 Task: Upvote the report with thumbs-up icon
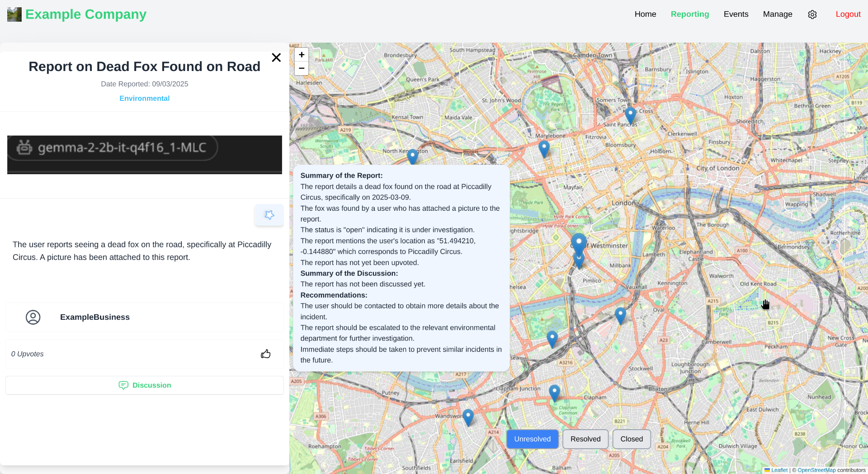[265, 354]
